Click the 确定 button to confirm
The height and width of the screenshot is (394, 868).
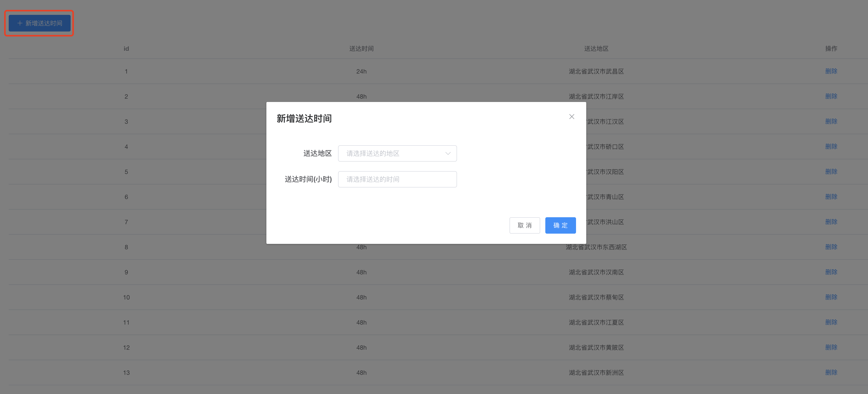[x=560, y=225]
